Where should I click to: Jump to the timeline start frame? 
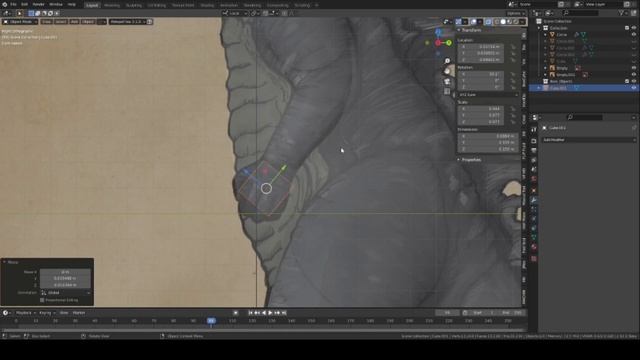250,313
